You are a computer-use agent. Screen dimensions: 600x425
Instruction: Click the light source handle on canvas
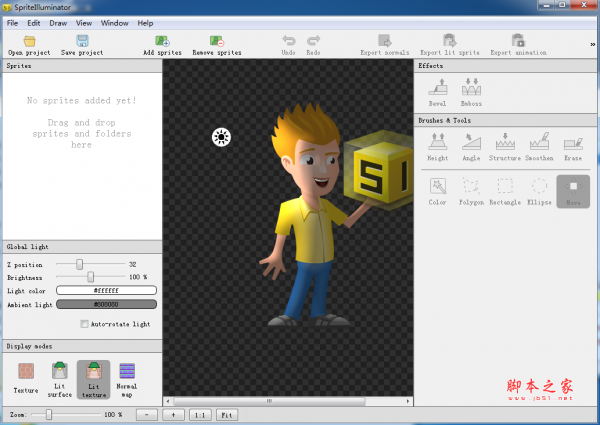click(x=221, y=137)
